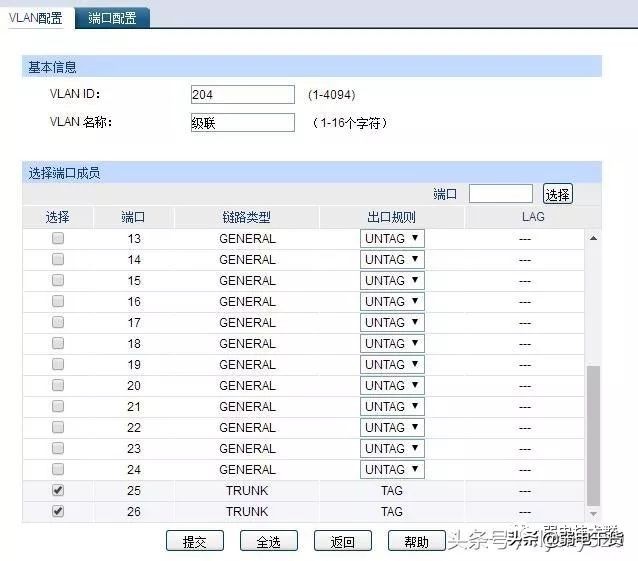Open egress rule dropdown for port 17

[392, 323]
